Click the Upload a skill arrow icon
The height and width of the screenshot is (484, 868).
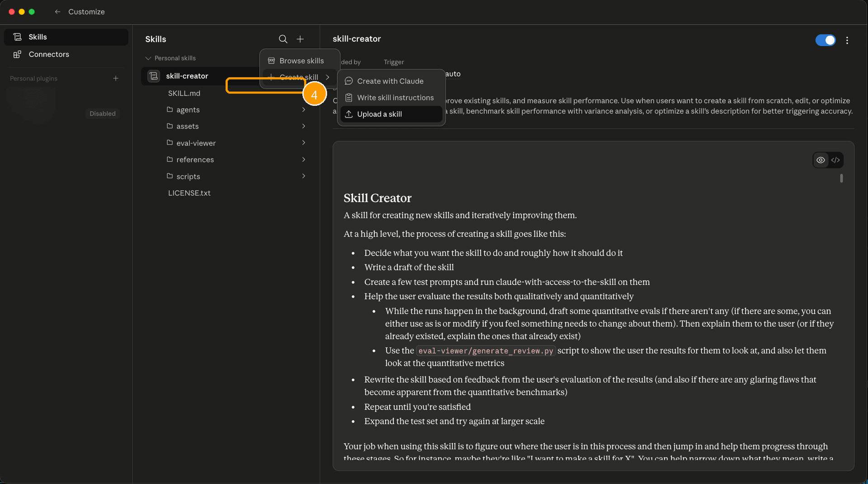[349, 114]
